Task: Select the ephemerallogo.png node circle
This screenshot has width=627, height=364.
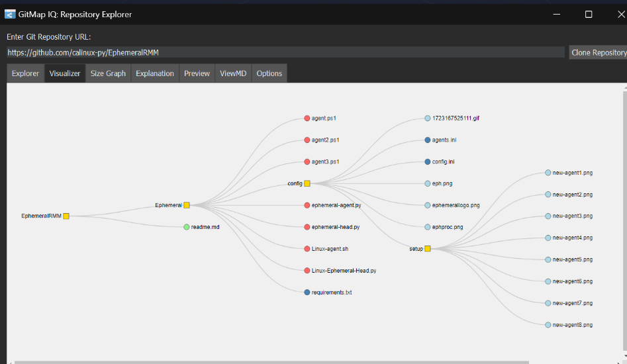Action: (428, 205)
